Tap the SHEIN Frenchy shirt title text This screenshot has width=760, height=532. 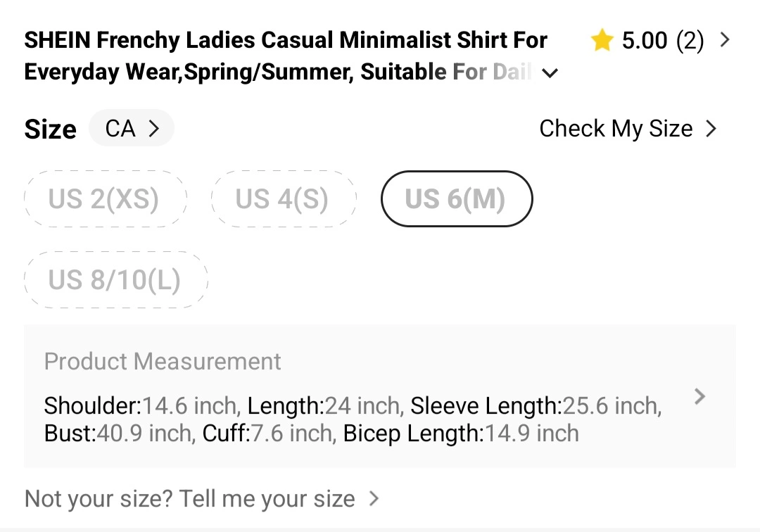[x=286, y=56]
